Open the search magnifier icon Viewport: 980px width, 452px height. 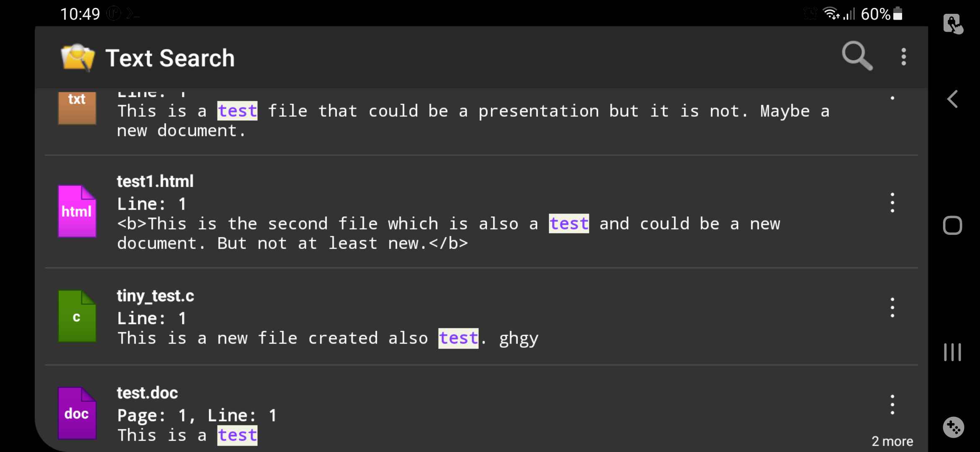pyautogui.click(x=857, y=56)
